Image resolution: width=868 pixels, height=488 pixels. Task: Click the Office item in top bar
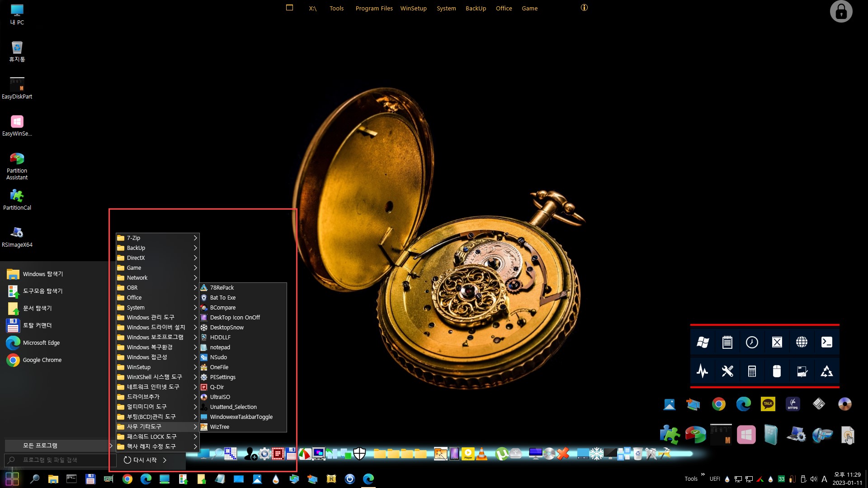click(x=504, y=8)
